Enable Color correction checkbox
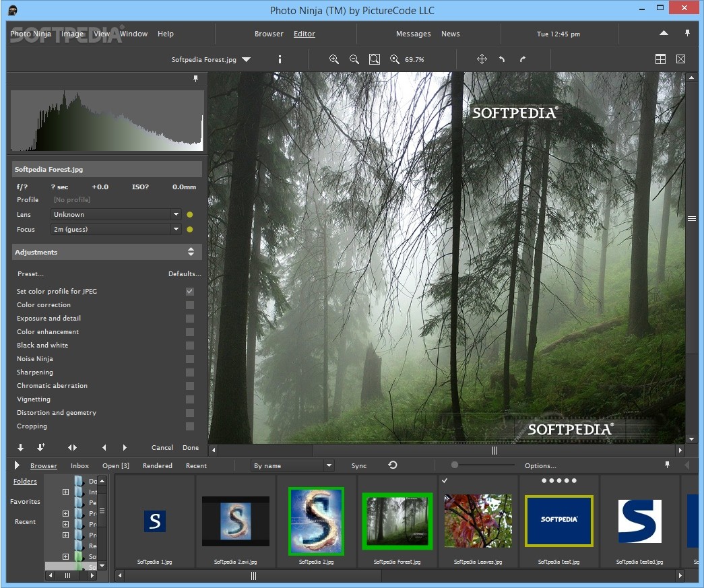704x588 pixels. [190, 304]
